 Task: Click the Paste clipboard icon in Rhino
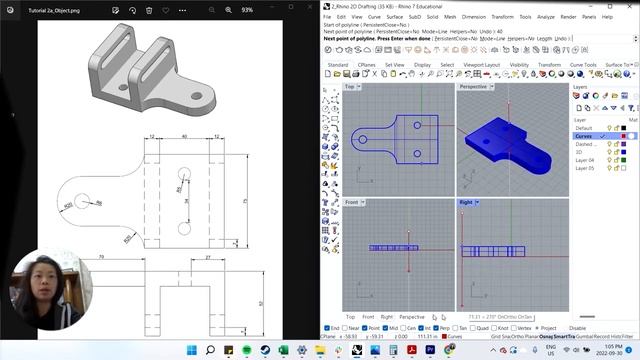[393, 74]
